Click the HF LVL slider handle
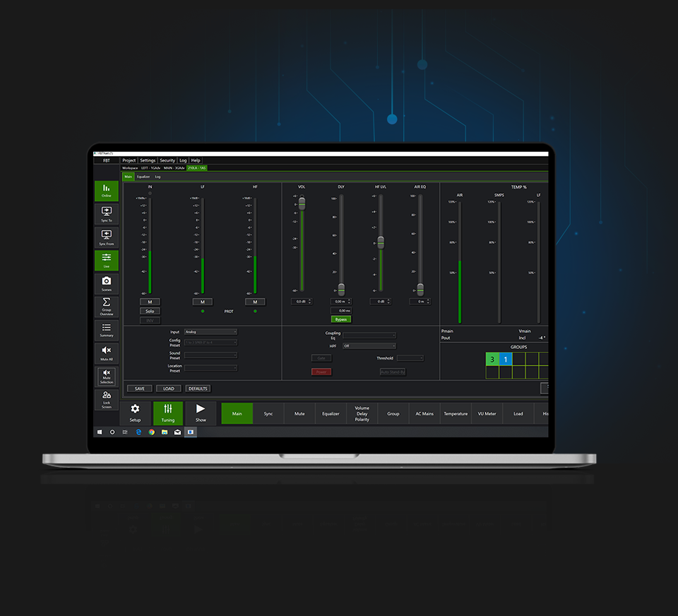This screenshot has height=616, width=678. [381, 242]
